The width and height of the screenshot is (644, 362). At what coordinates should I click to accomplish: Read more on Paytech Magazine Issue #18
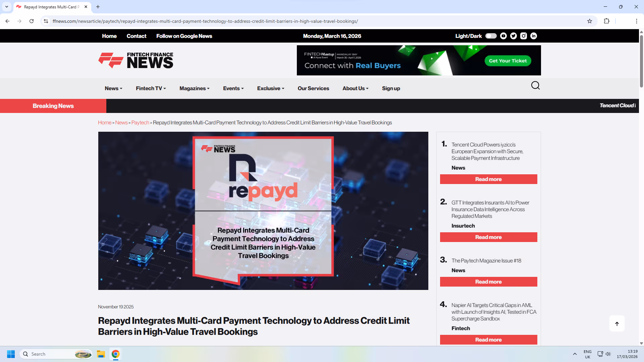(488, 282)
